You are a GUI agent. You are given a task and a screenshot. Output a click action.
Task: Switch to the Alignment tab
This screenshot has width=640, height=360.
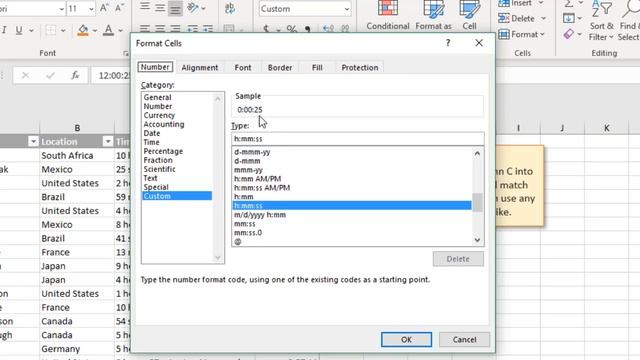(x=200, y=68)
